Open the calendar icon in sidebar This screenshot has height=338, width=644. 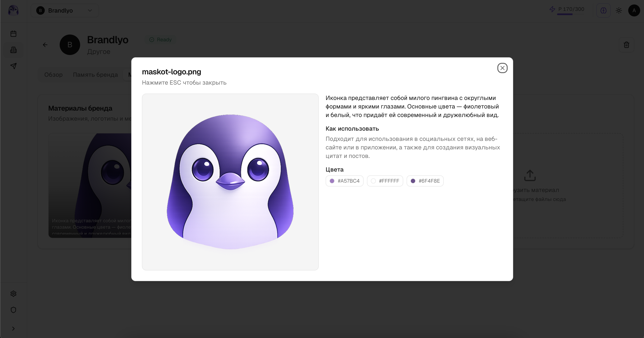pos(13,34)
